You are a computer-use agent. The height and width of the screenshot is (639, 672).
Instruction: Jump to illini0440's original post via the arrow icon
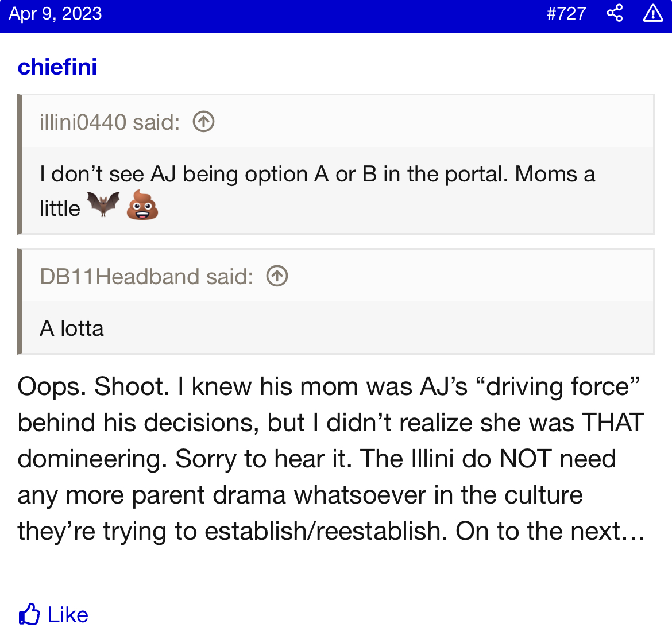203,122
